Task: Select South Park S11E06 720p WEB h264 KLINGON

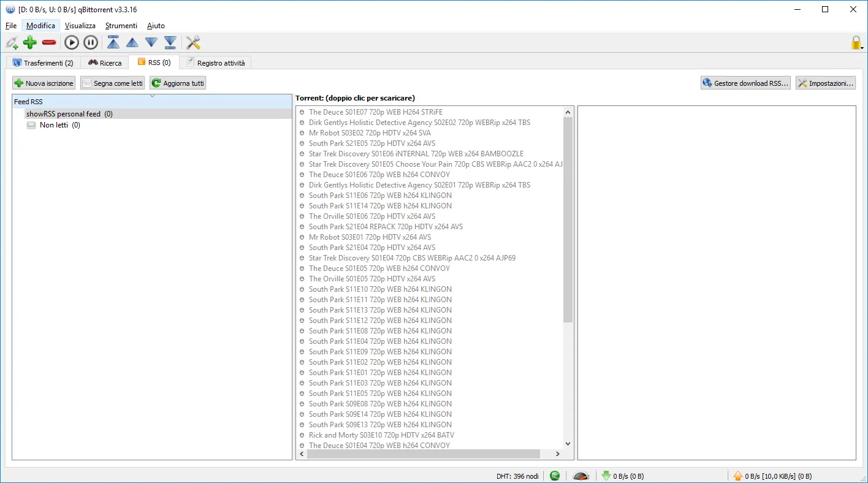Action: point(380,196)
